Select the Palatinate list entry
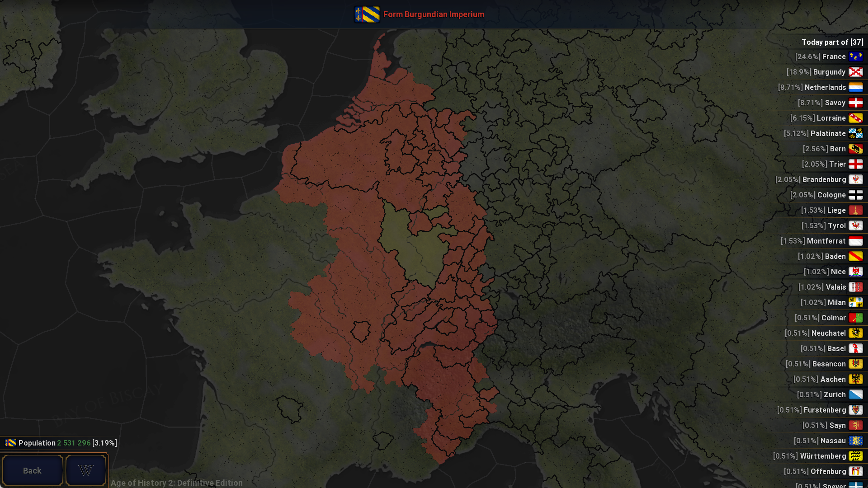Viewport: 868px width, 488px height. pos(823,133)
